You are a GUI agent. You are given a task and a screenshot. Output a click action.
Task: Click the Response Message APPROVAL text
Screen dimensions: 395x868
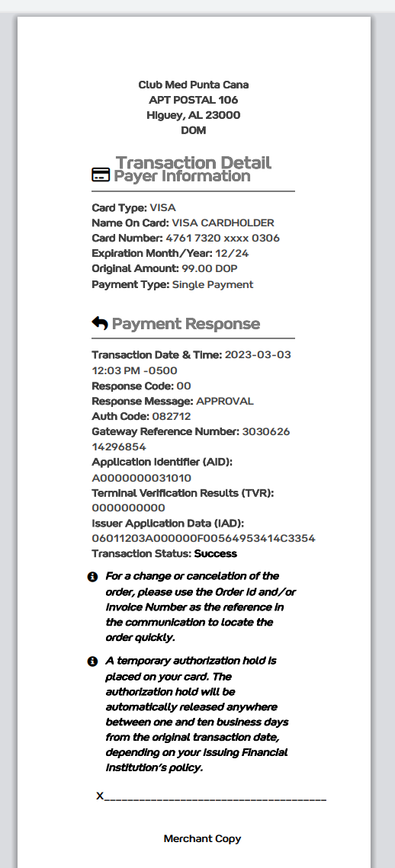pos(224,402)
